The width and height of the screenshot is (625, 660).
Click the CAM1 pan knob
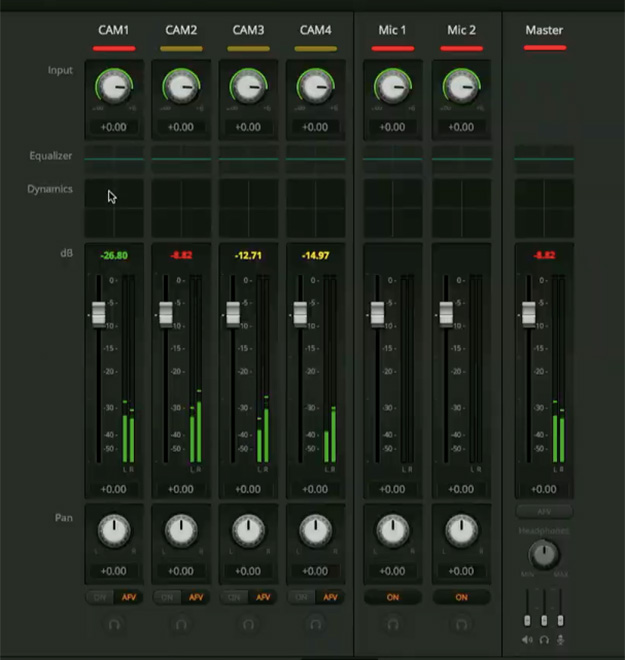coord(114,530)
